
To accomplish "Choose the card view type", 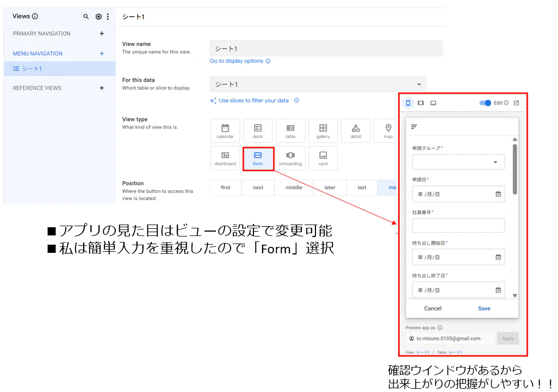I will (x=323, y=158).
